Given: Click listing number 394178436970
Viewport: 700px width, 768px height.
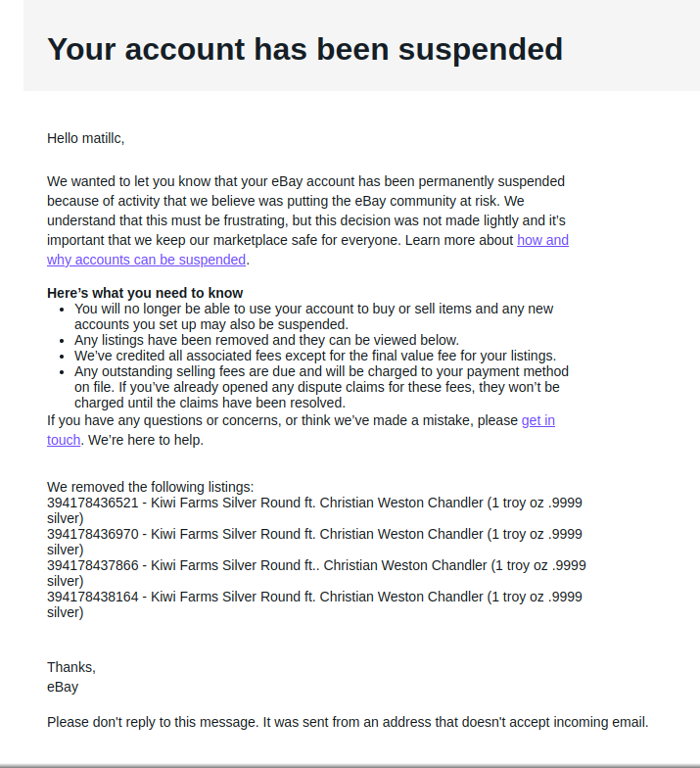Looking at the screenshot, I should (92, 535).
